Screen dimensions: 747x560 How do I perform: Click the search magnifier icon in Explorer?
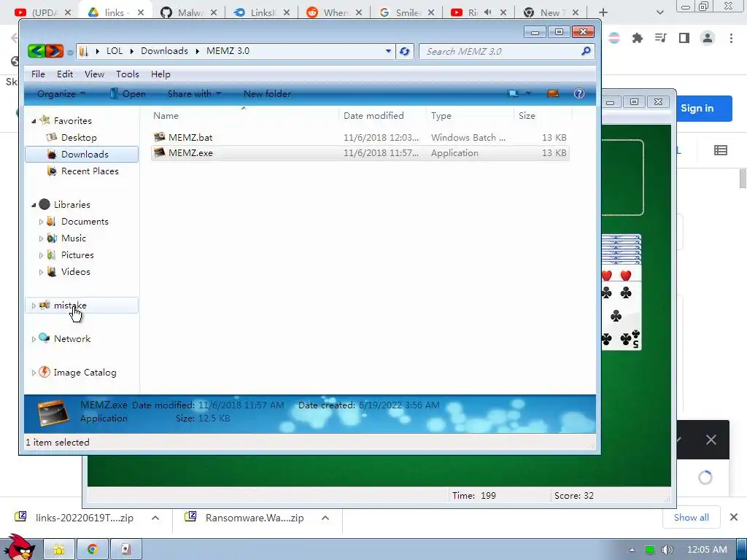tap(586, 51)
